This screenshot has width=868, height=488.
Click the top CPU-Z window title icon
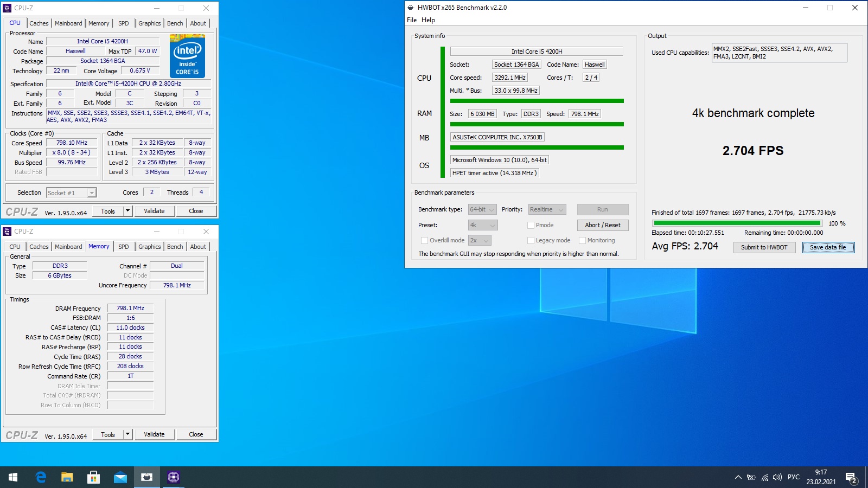point(7,8)
